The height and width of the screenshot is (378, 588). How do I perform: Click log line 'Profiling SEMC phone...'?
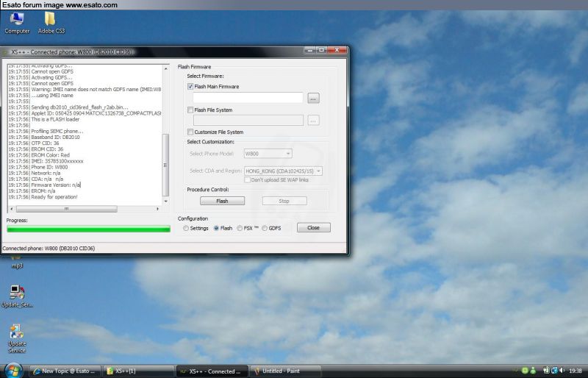click(57, 132)
